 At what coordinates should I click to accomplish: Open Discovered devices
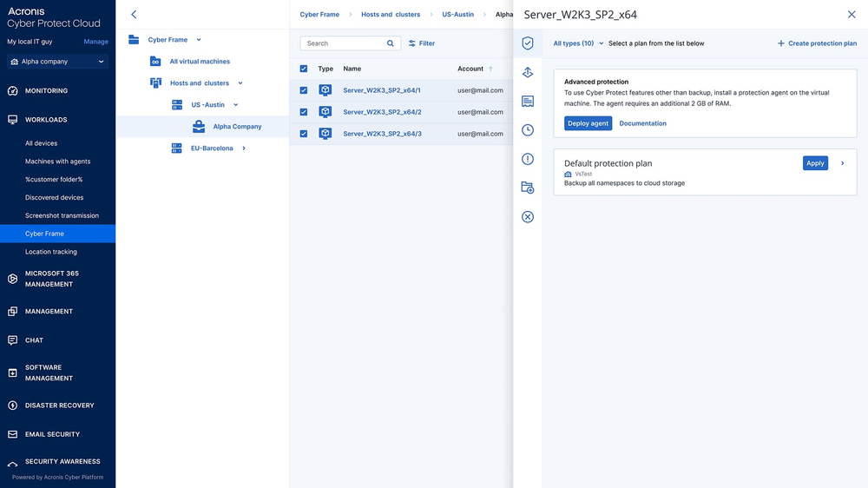point(54,197)
